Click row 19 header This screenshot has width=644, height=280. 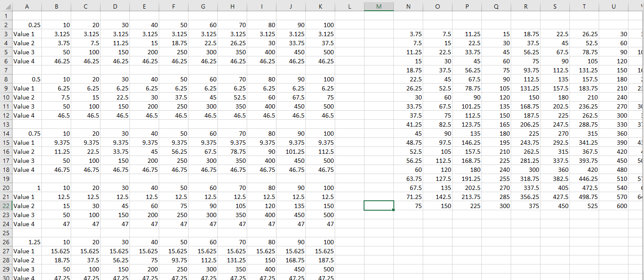tap(6, 179)
